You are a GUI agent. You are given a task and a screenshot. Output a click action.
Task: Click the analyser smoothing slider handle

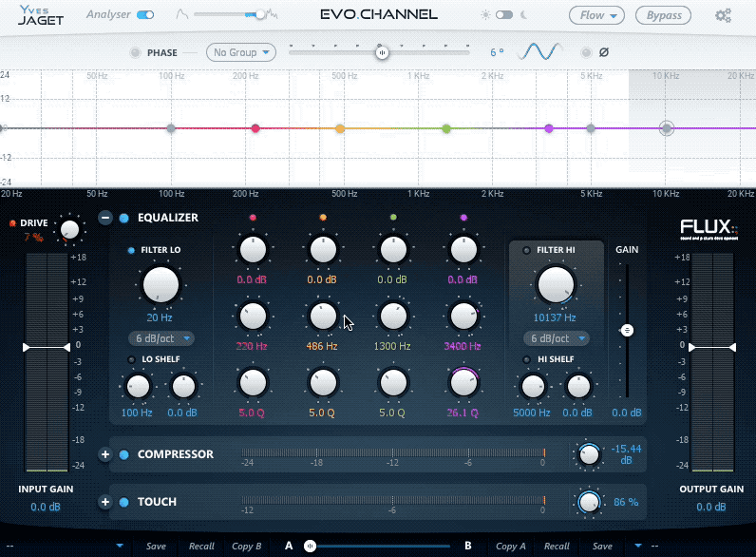260,14
